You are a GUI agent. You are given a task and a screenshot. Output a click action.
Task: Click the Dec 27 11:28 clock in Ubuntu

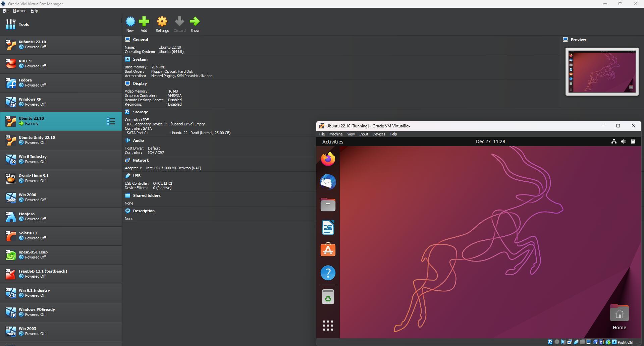[490, 141]
